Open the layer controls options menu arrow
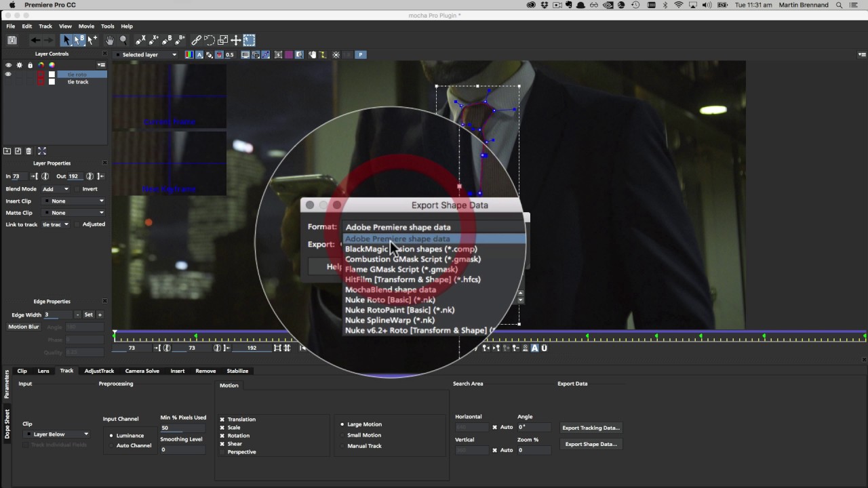 click(x=101, y=65)
